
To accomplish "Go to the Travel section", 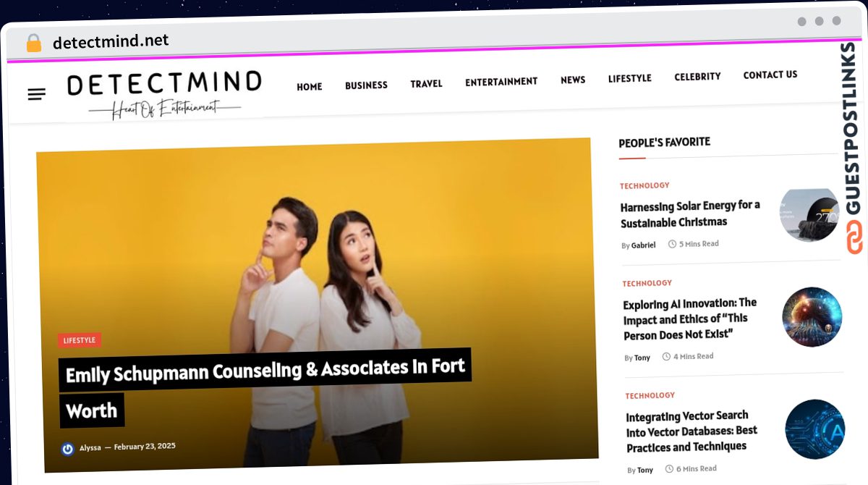I will click(x=426, y=84).
